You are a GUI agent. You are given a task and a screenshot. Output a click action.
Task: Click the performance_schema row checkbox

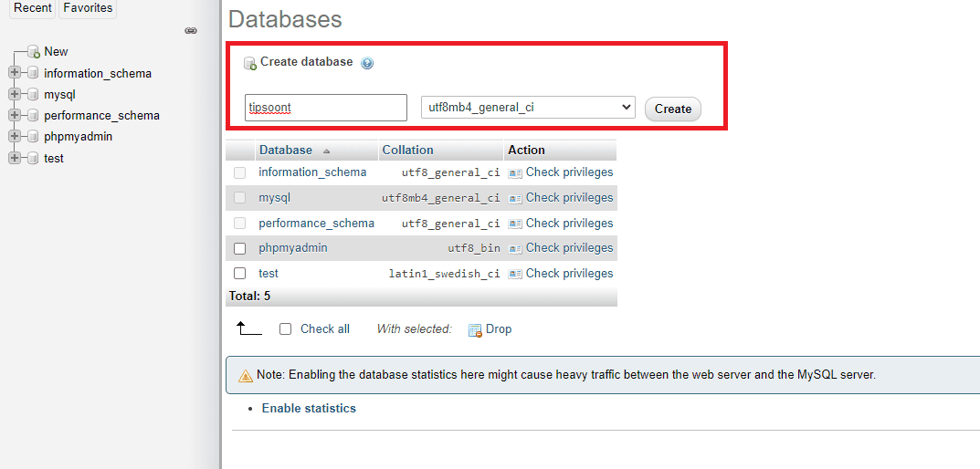(x=240, y=223)
